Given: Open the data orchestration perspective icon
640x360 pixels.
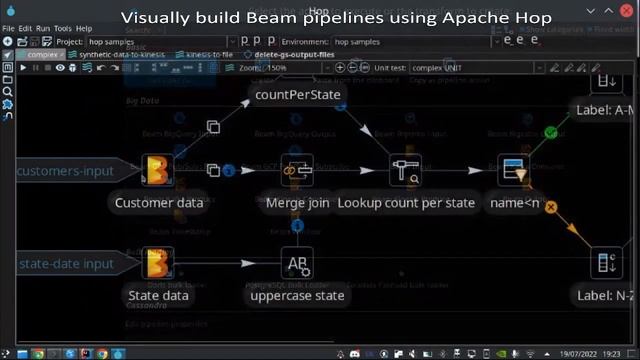Looking at the screenshot, I should [7, 55].
